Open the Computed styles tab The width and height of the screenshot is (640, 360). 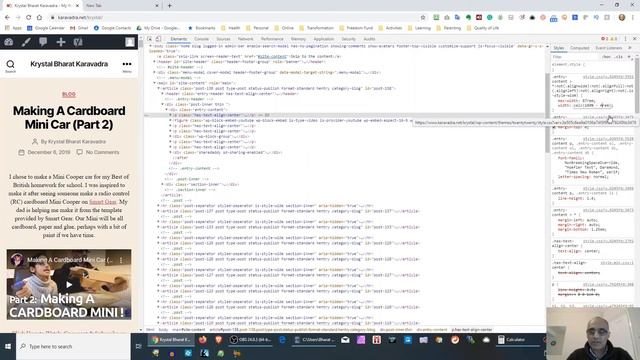click(579, 48)
